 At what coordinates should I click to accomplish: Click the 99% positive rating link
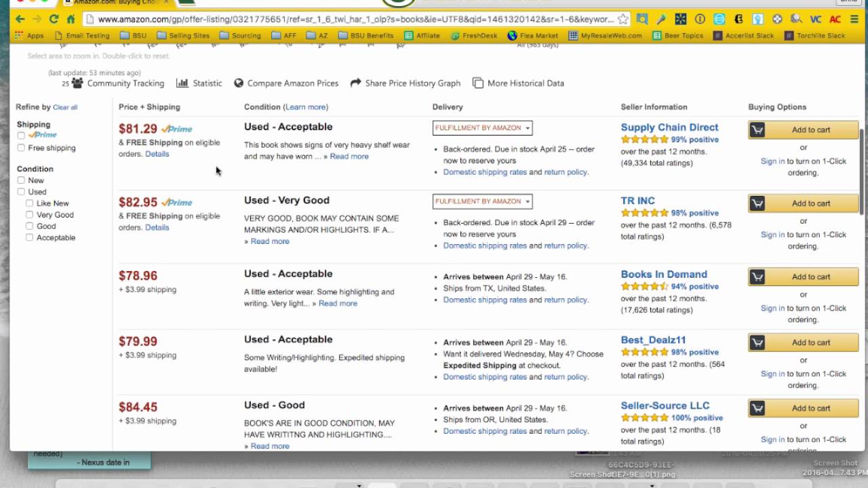tap(695, 140)
